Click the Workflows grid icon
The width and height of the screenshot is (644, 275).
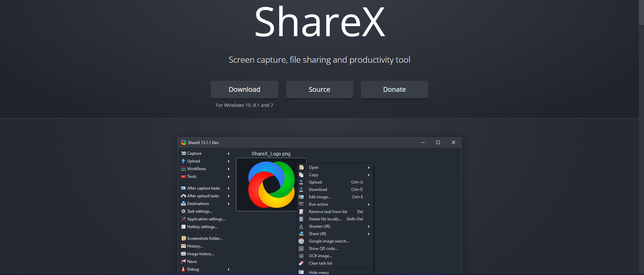click(x=183, y=169)
